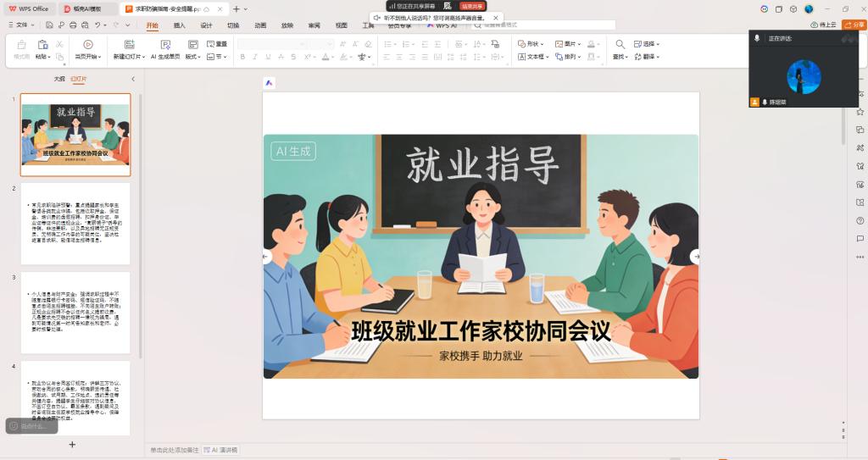Click the undo arrow icon
The image size is (868, 460).
pos(98,25)
